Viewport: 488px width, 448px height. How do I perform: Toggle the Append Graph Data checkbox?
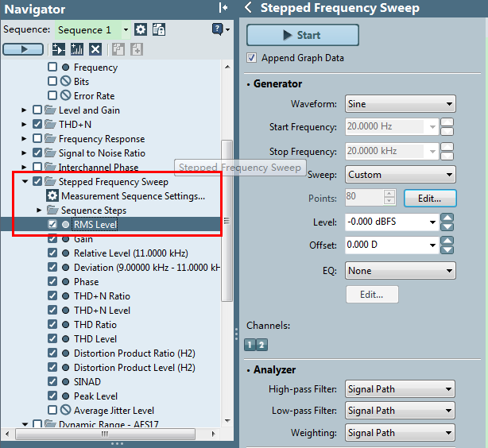(251, 58)
